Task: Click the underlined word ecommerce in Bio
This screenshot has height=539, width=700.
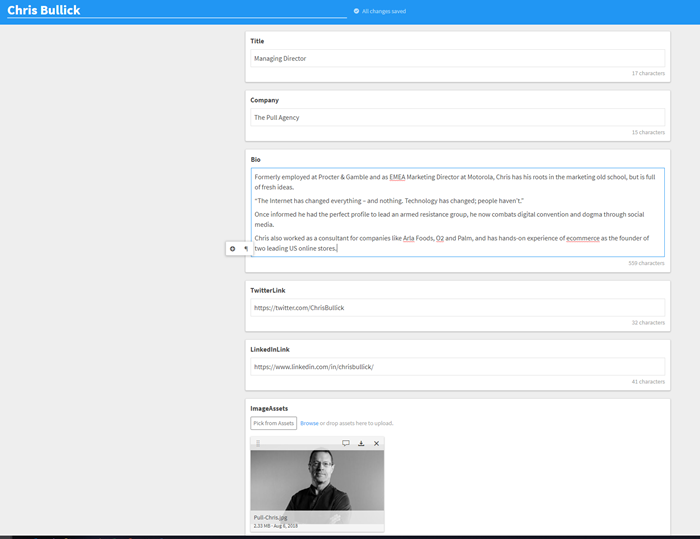Action: (584, 238)
